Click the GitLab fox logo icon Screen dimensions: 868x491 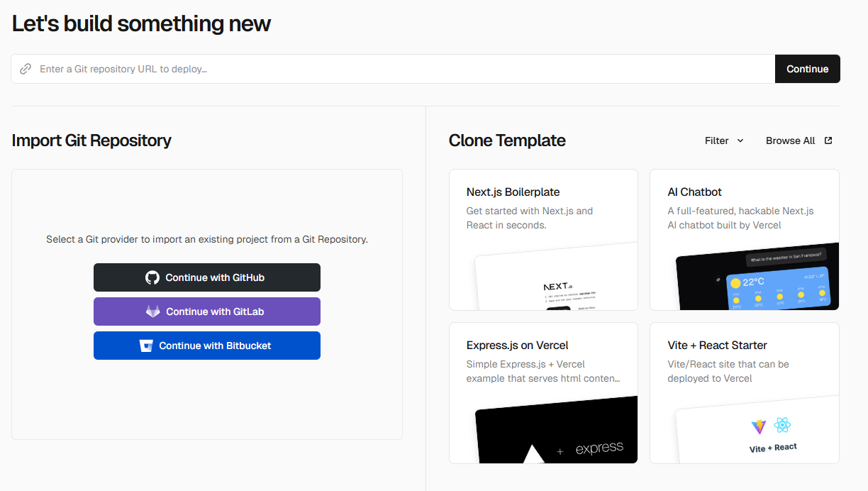tap(152, 311)
